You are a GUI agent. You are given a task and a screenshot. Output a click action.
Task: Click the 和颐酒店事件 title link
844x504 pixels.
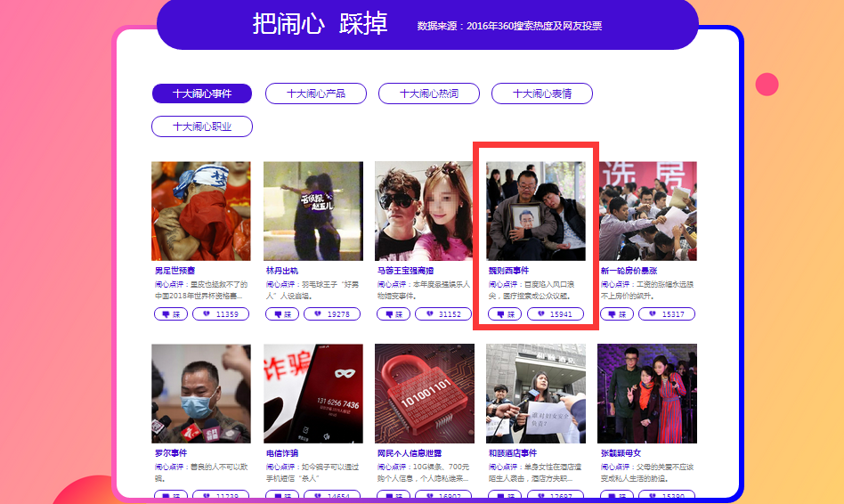click(x=513, y=453)
